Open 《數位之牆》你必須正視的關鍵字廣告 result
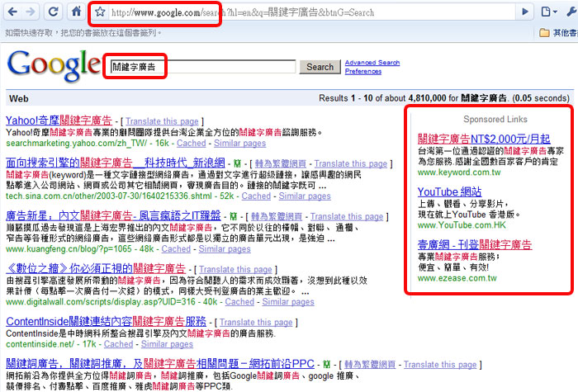The height and width of the screenshot is (392, 578). [96, 268]
